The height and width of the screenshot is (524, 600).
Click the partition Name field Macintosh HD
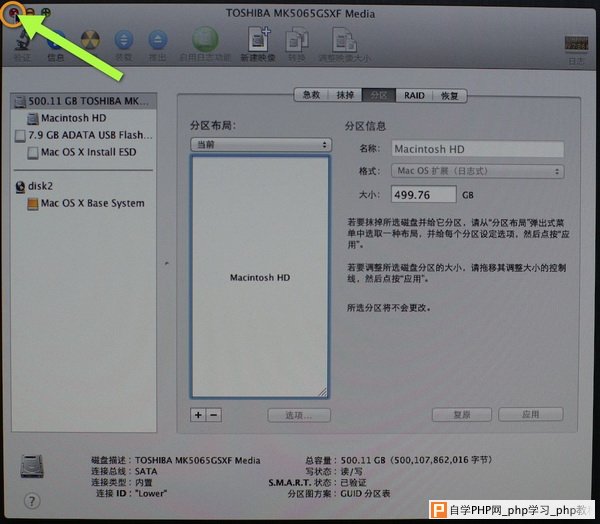click(477, 149)
